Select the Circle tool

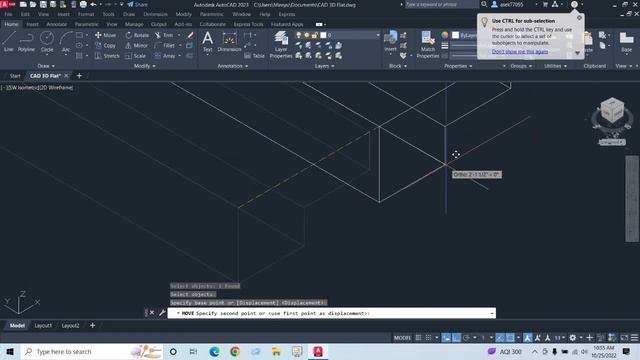[47, 42]
